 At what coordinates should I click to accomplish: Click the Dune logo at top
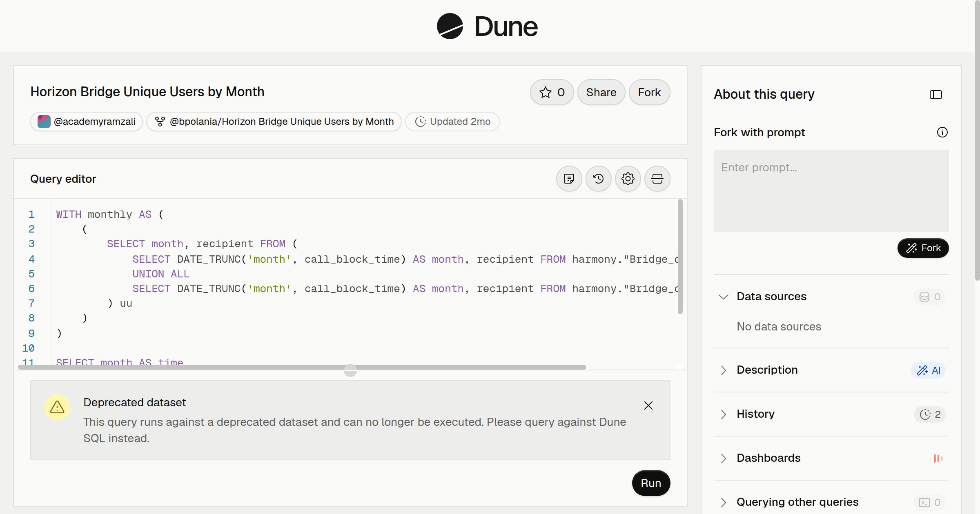pos(487,26)
